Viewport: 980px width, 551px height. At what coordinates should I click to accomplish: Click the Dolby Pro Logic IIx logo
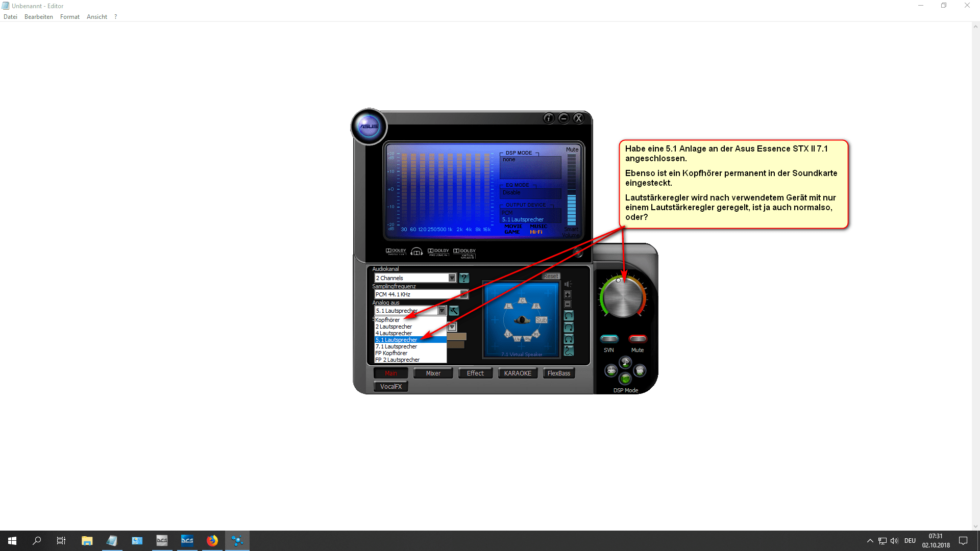(438, 252)
